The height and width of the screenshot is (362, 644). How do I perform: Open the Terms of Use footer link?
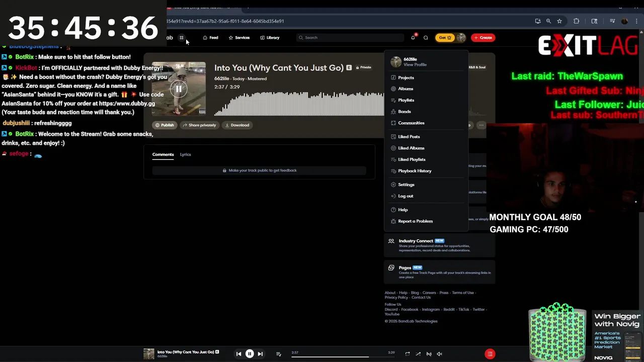[x=463, y=293]
